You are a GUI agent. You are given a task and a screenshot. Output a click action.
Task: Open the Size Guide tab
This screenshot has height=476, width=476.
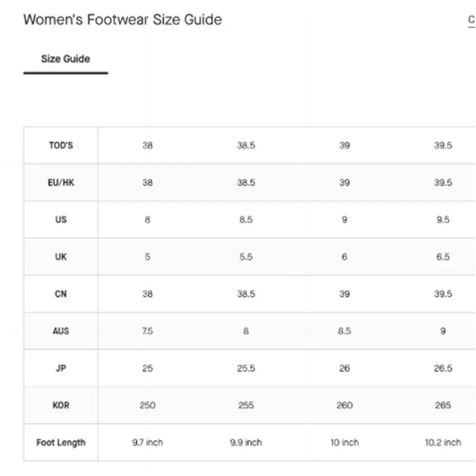click(x=66, y=59)
